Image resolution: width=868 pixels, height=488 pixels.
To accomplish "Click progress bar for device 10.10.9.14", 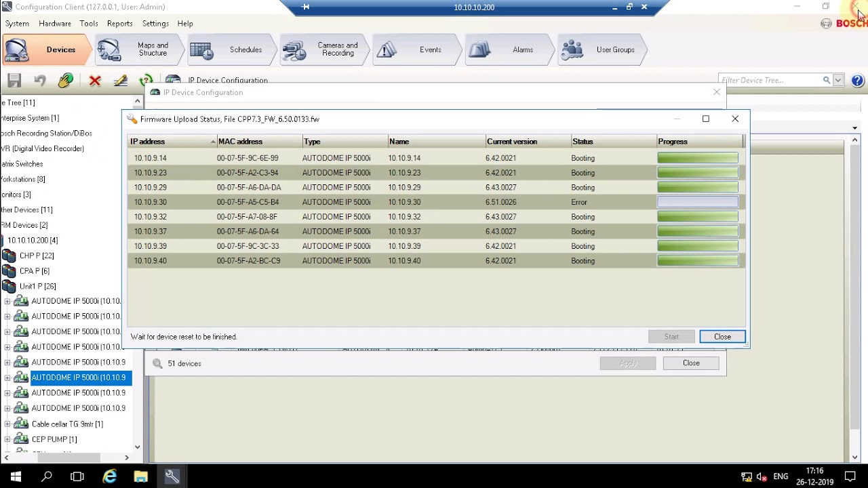I will tap(698, 158).
